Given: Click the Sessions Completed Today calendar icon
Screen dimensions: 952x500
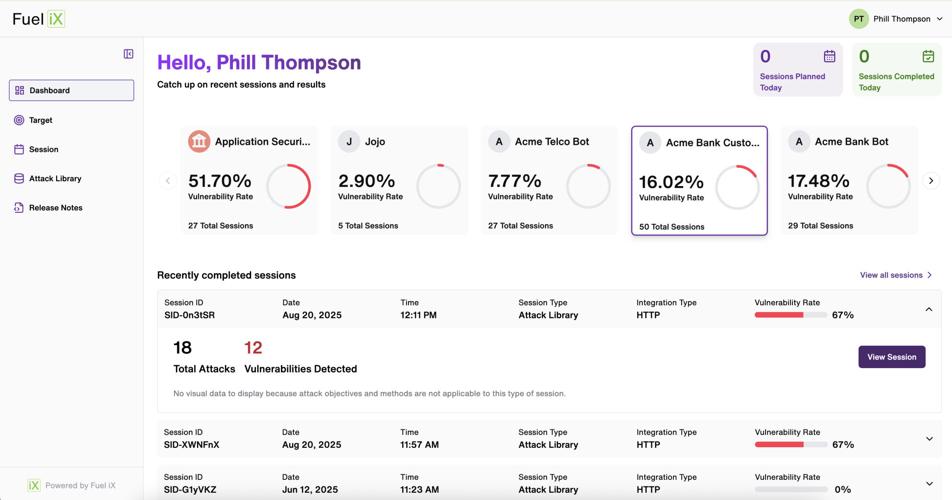Looking at the screenshot, I should pyautogui.click(x=928, y=57).
